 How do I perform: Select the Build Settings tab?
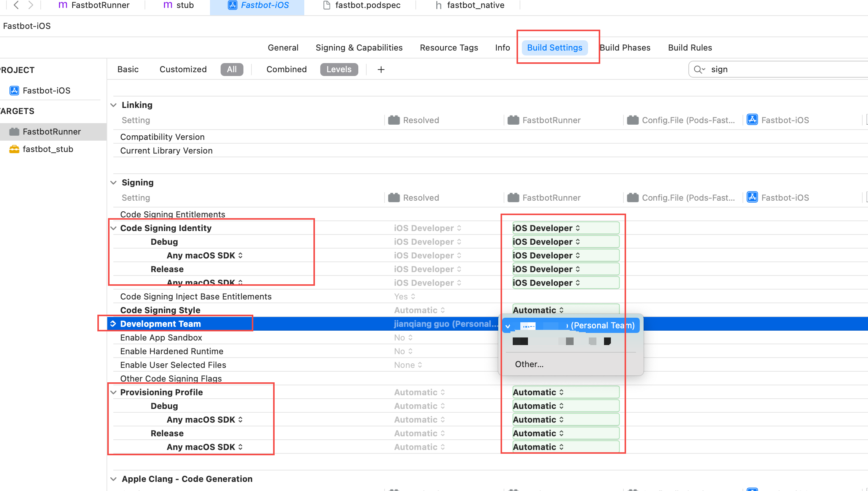click(x=555, y=48)
